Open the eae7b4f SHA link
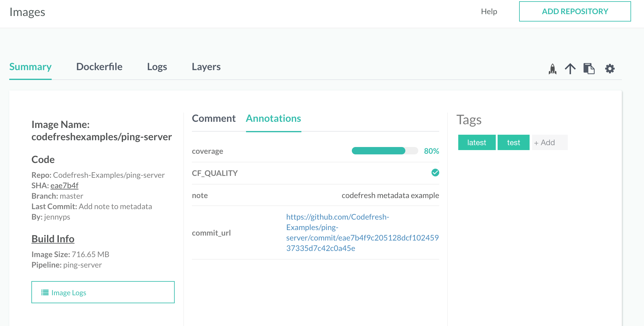Viewport: 644px width, 326px height. pos(64,185)
